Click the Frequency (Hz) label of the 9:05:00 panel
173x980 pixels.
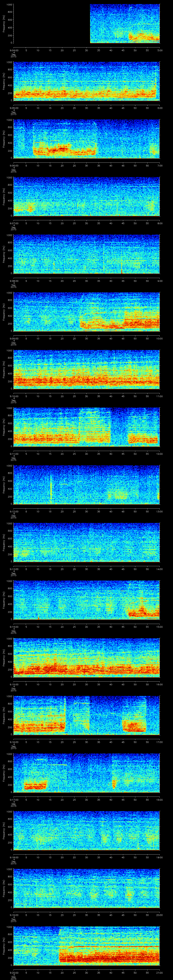[4, 81]
